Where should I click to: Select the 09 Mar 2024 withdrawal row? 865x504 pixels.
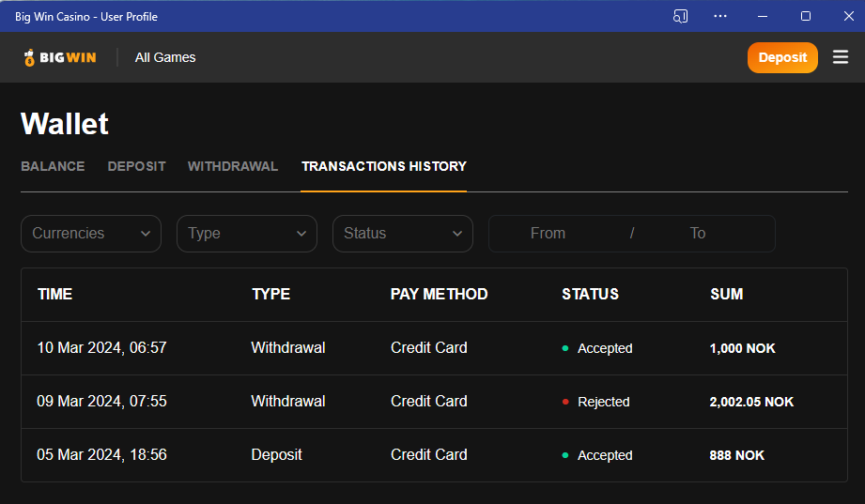[287, 402]
